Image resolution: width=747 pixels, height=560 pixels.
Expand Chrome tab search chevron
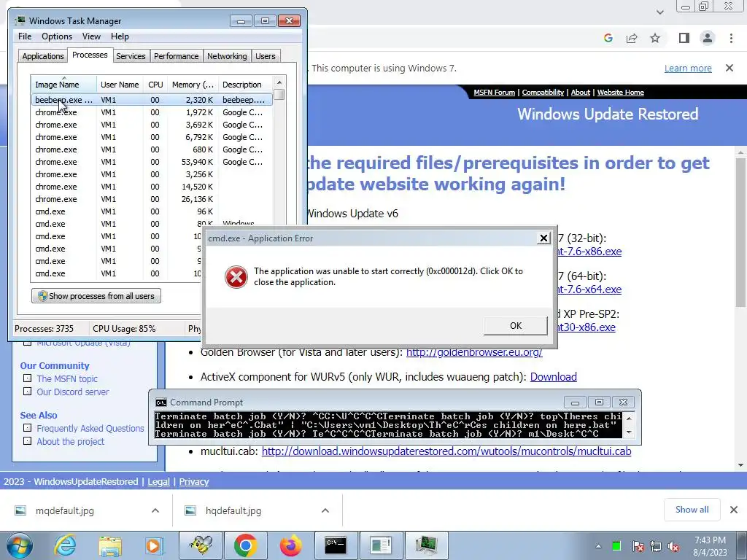pos(659,12)
